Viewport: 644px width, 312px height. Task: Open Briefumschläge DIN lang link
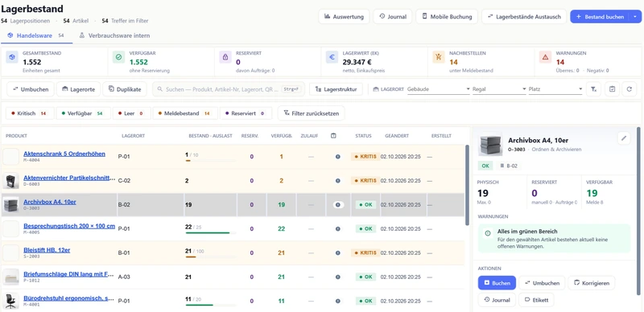pyautogui.click(x=68, y=274)
